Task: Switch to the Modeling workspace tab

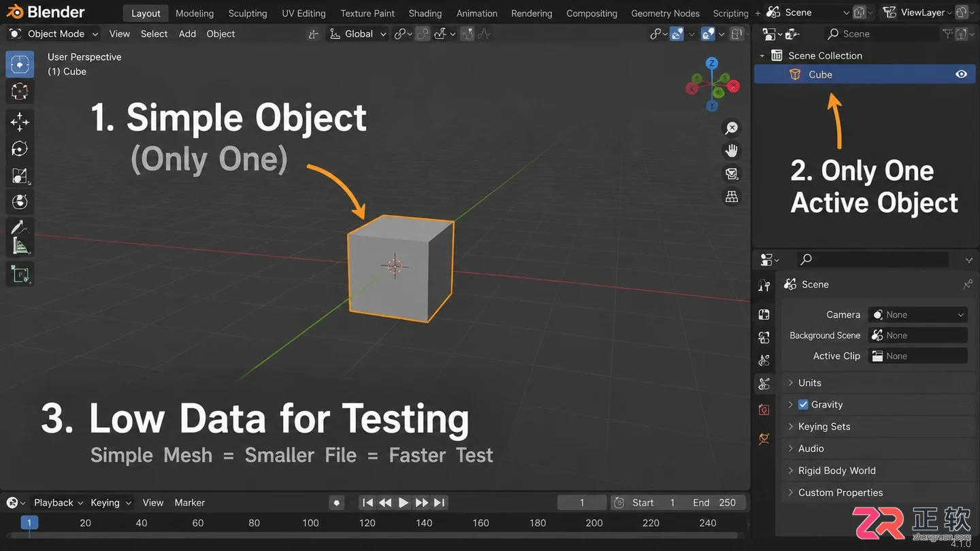Action: (195, 13)
